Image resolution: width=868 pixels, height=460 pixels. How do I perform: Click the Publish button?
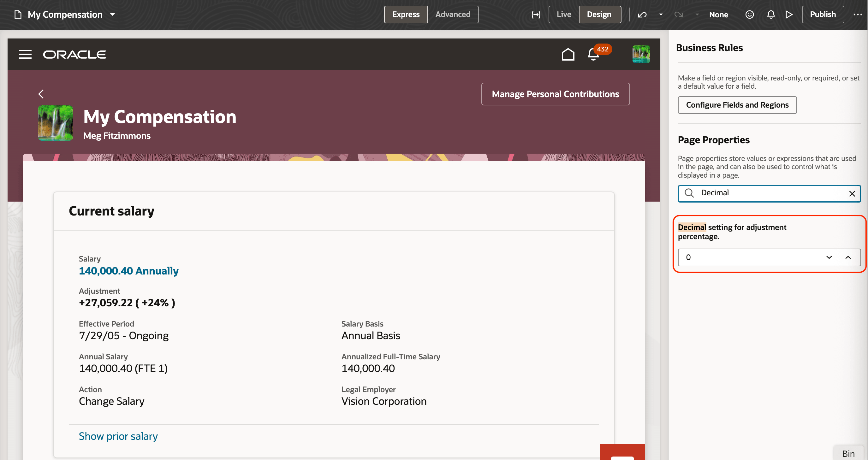(823, 15)
